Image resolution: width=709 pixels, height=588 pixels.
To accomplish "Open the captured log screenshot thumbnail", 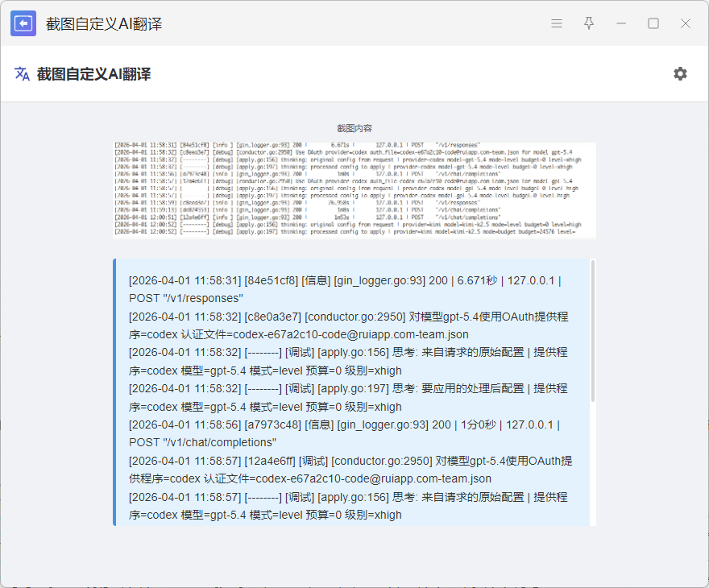I will pos(354,190).
